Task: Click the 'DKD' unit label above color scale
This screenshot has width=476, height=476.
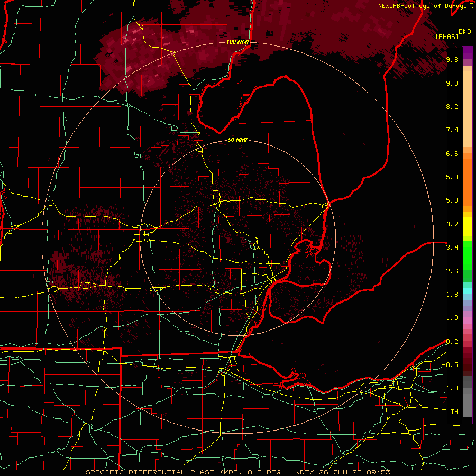Action: (x=465, y=31)
